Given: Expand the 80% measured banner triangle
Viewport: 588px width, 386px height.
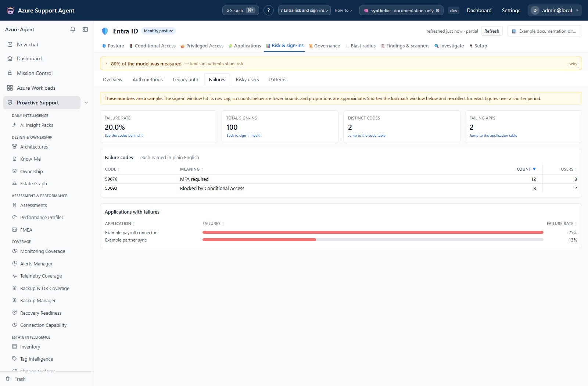Looking at the screenshot, I should [x=106, y=64].
